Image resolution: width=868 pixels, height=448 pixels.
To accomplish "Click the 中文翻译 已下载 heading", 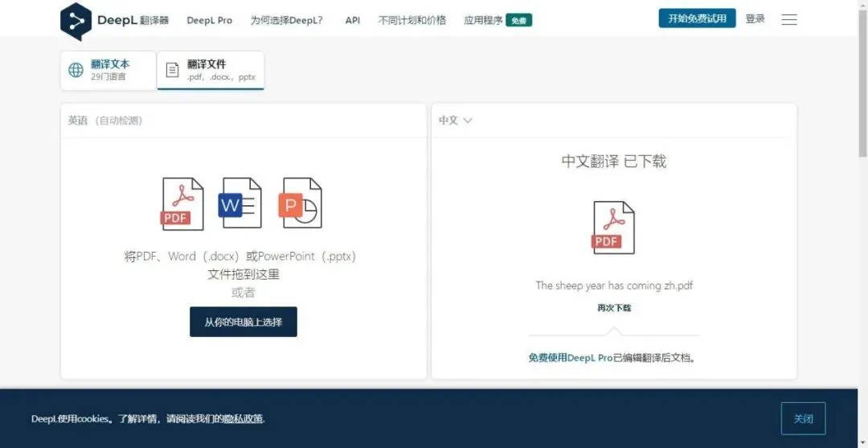I will pyautogui.click(x=614, y=162).
